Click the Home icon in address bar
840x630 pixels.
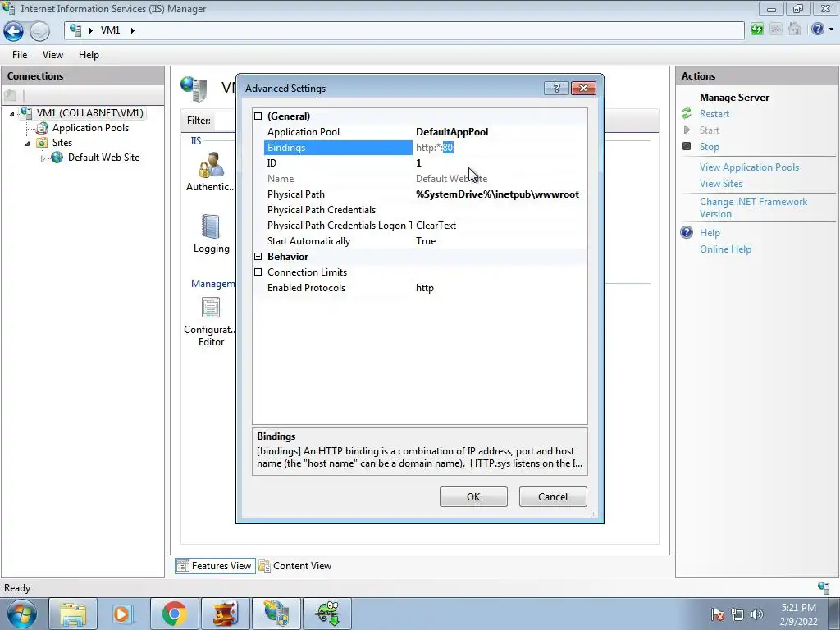tap(795, 29)
